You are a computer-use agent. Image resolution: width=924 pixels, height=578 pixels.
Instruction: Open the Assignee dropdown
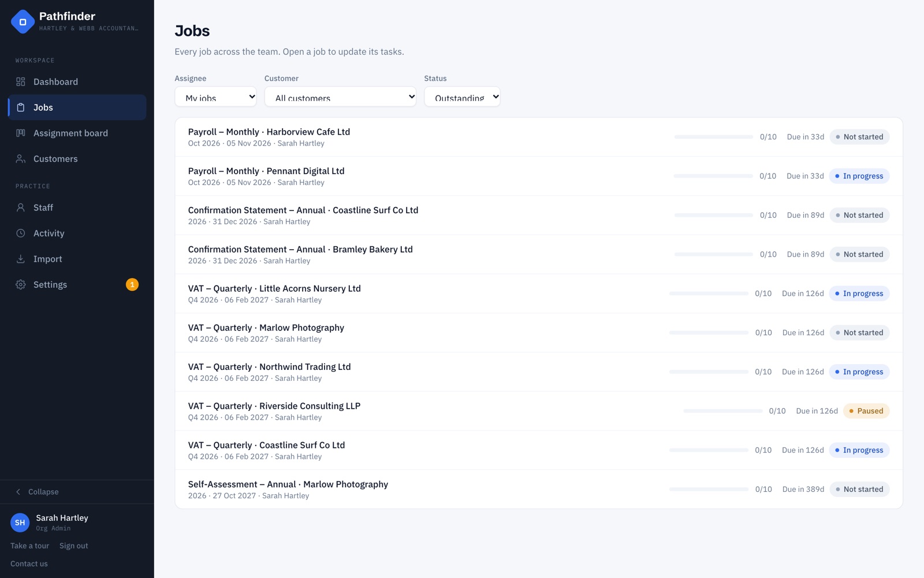coord(215,97)
